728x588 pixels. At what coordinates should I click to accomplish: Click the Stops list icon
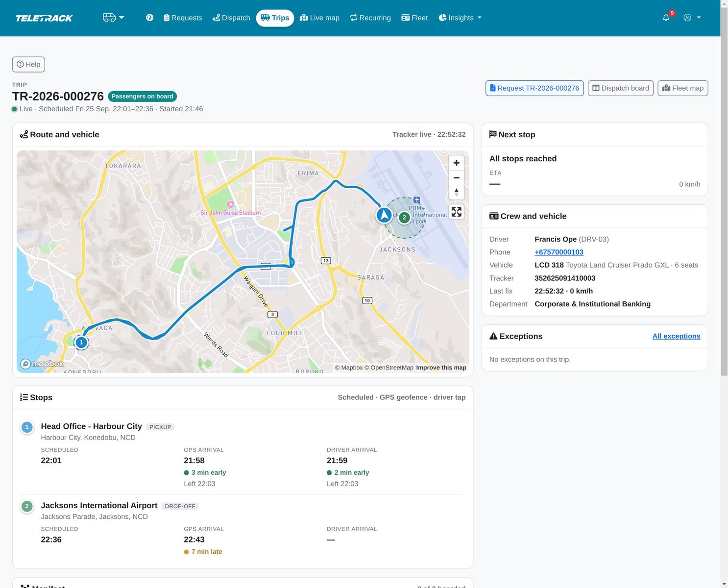(x=24, y=397)
